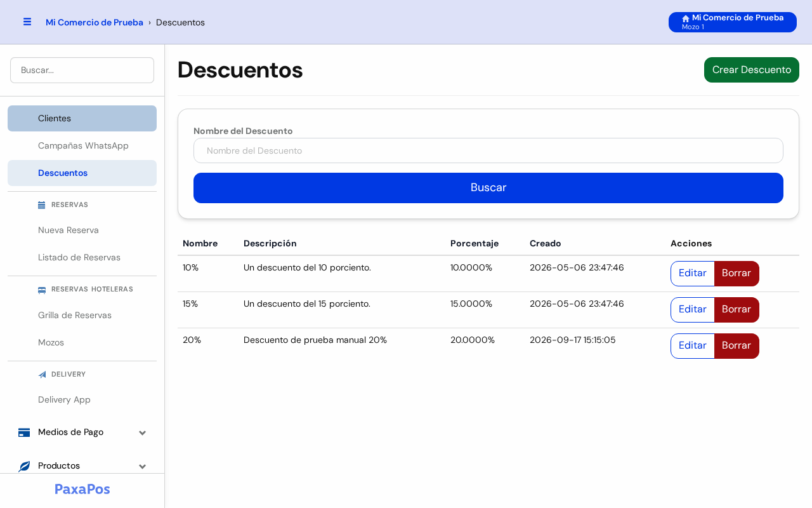The width and height of the screenshot is (812, 508).
Task: Focus the Nombre del Descuento input field
Action: pos(488,150)
